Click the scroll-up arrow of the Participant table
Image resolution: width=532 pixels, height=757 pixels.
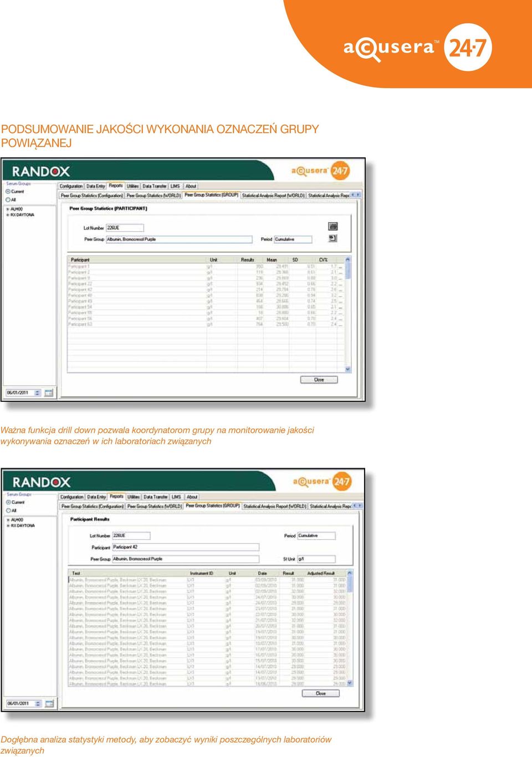(348, 259)
